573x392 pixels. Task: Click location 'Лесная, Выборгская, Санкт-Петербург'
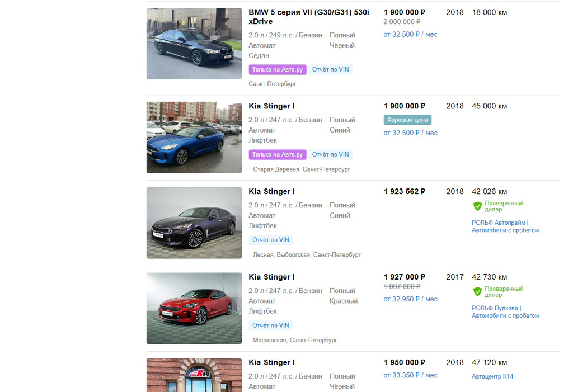307,255
